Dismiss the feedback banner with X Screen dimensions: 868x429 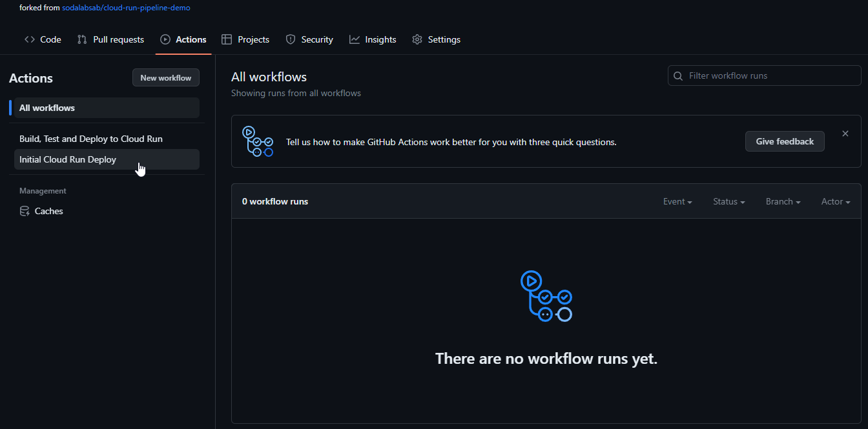(845, 134)
